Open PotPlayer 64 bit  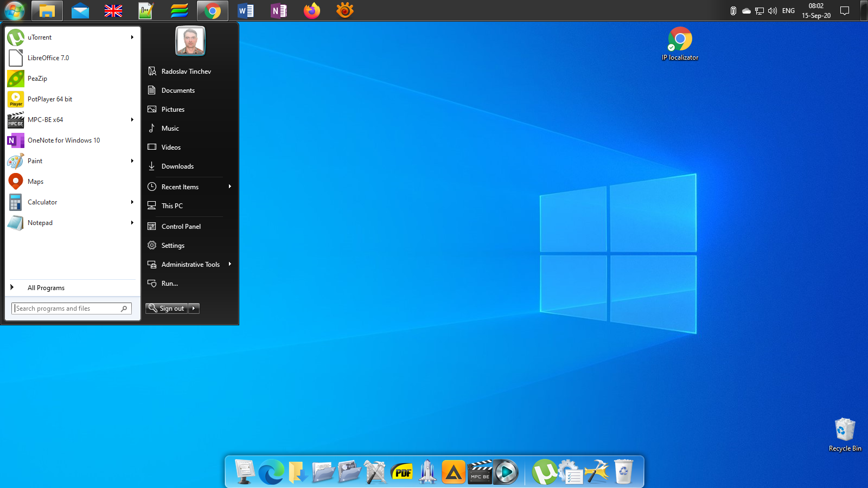pyautogui.click(x=73, y=99)
